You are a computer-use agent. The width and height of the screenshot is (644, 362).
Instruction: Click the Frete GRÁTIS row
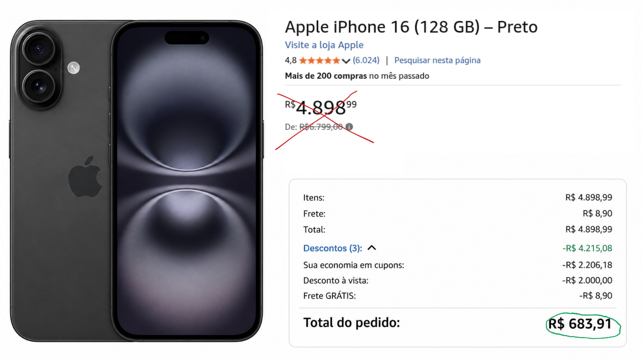click(x=458, y=296)
